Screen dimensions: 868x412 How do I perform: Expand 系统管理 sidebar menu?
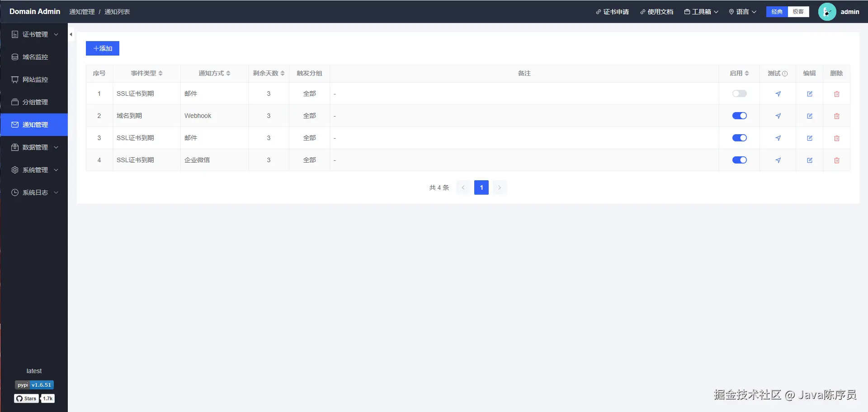[x=34, y=170]
